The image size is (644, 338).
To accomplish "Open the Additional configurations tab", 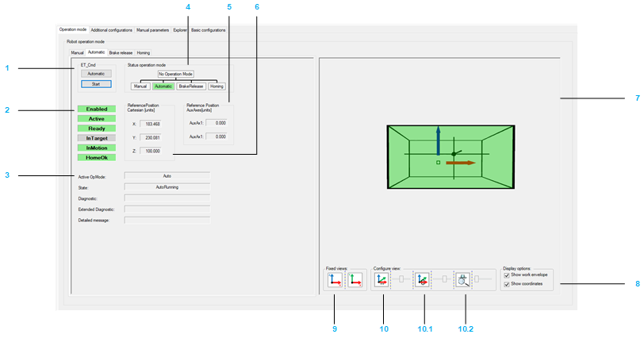I will (x=111, y=30).
